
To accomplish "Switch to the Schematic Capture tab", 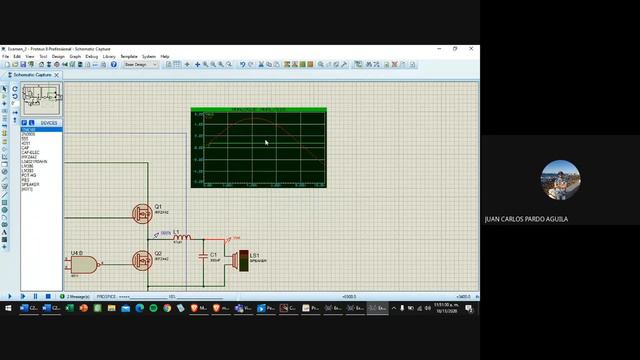I will [33, 75].
